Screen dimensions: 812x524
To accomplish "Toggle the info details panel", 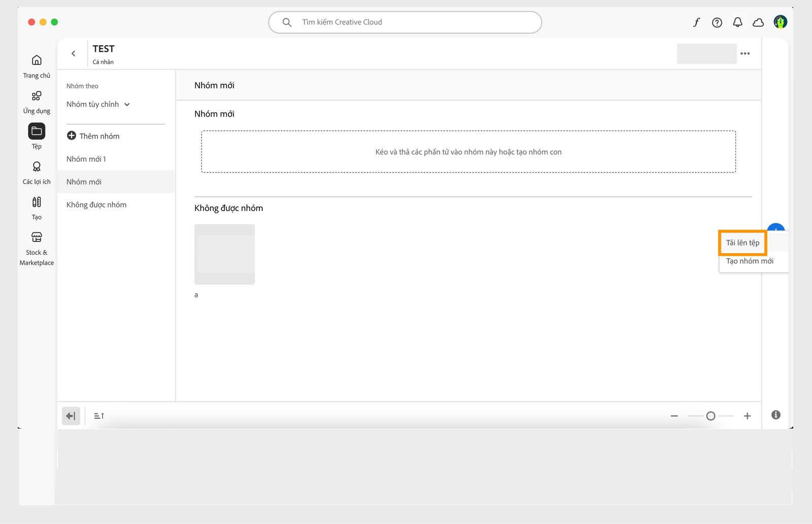I will (776, 415).
